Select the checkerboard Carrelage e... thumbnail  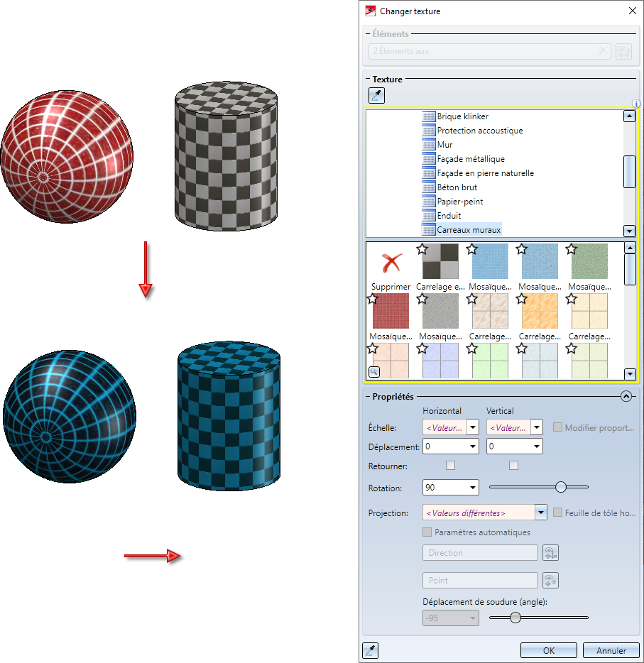(x=440, y=261)
